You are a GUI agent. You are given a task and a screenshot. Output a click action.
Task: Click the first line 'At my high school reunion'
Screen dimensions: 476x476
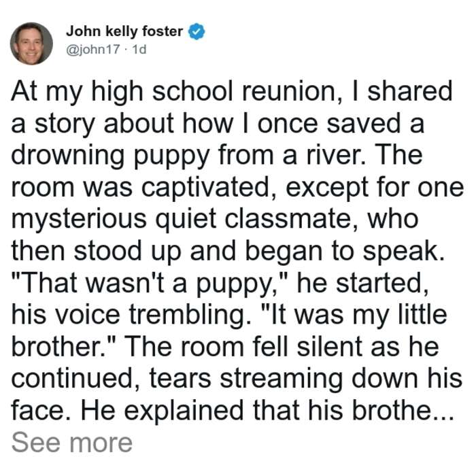click(174, 92)
